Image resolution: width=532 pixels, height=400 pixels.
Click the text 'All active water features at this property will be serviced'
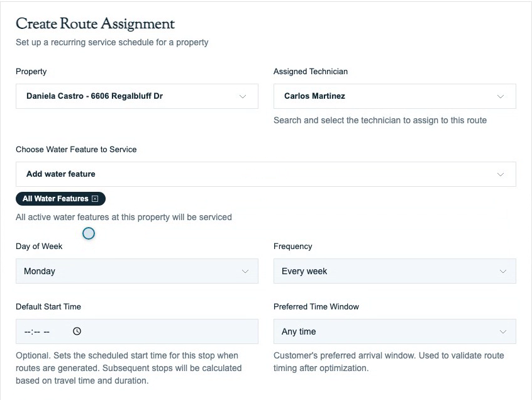(x=124, y=217)
